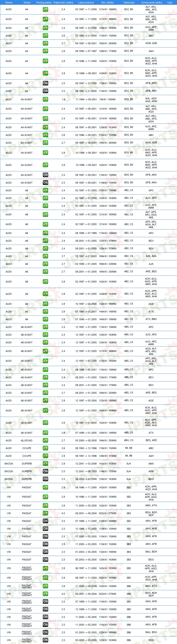
Task: Click date range 08.1998 -> 07.1999
Action: [86, 233]
